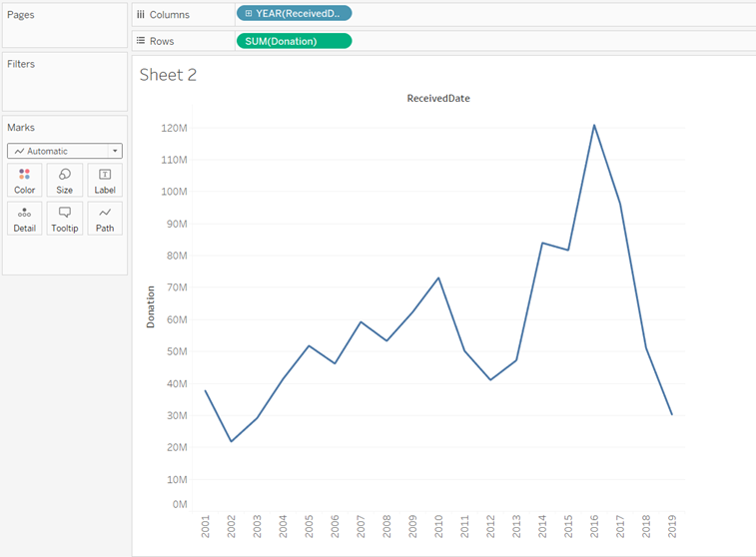Click the Color marks card button
The height and width of the screenshot is (557, 756).
25,181
